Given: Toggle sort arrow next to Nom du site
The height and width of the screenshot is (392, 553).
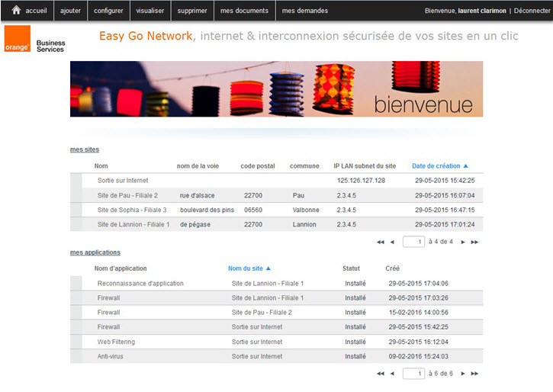Looking at the screenshot, I should [x=268, y=268].
